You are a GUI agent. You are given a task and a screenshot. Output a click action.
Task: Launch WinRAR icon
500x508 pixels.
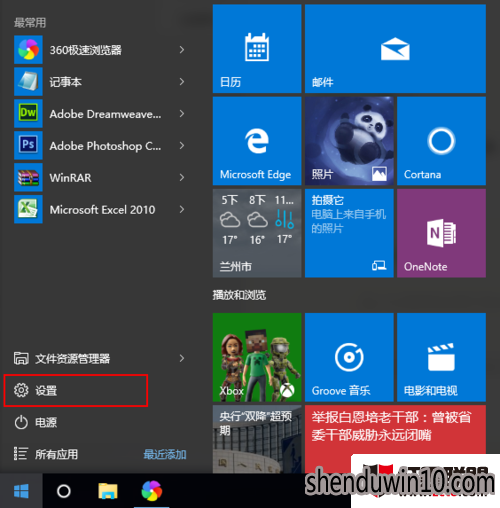coord(28,177)
